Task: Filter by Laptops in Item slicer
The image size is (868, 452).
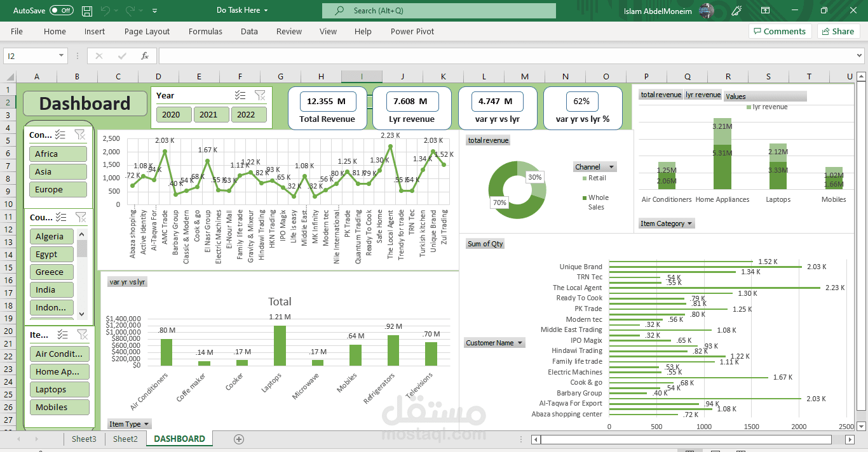Action: (59, 389)
